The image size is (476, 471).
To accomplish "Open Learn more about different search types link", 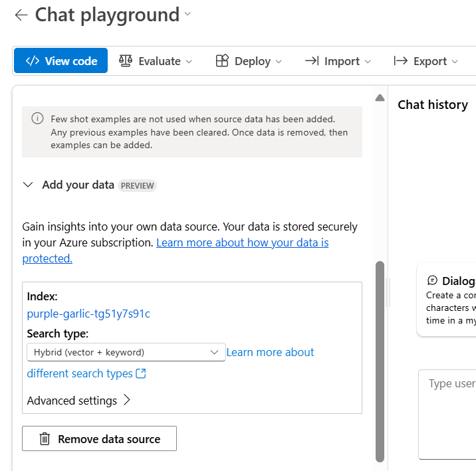I will [270, 352].
